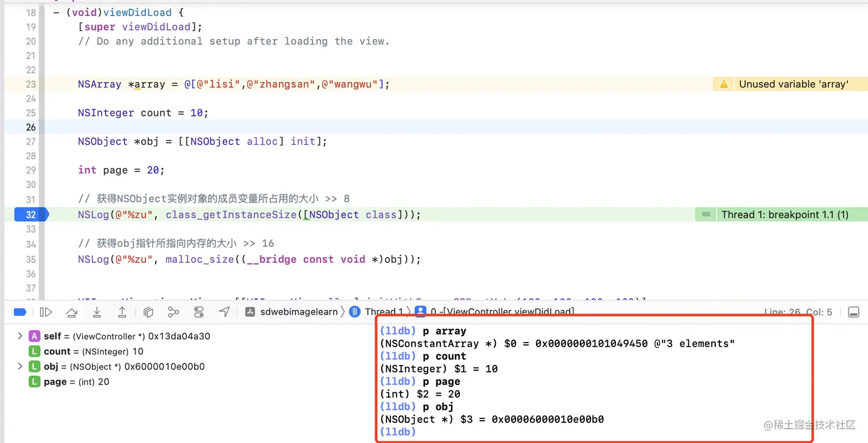
Task: Click the 'Do any additional setup' comment
Action: (x=234, y=41)
